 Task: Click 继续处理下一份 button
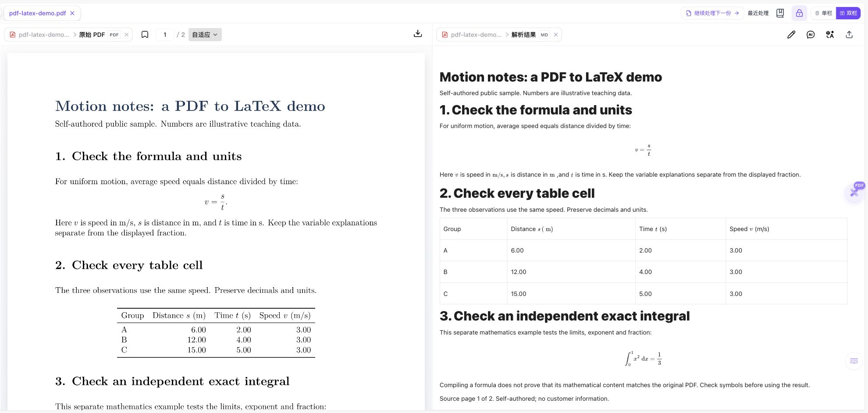[x=712, y=13]
